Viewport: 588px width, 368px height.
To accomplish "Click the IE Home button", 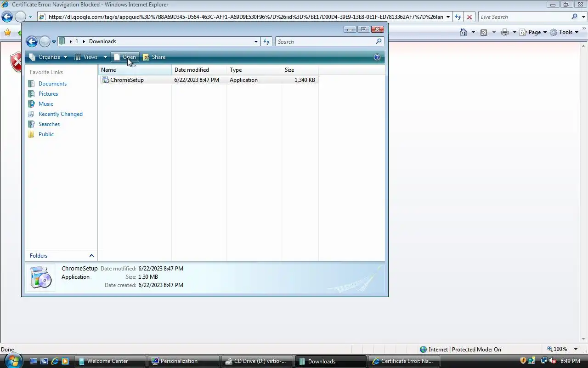I will [464, 32].
